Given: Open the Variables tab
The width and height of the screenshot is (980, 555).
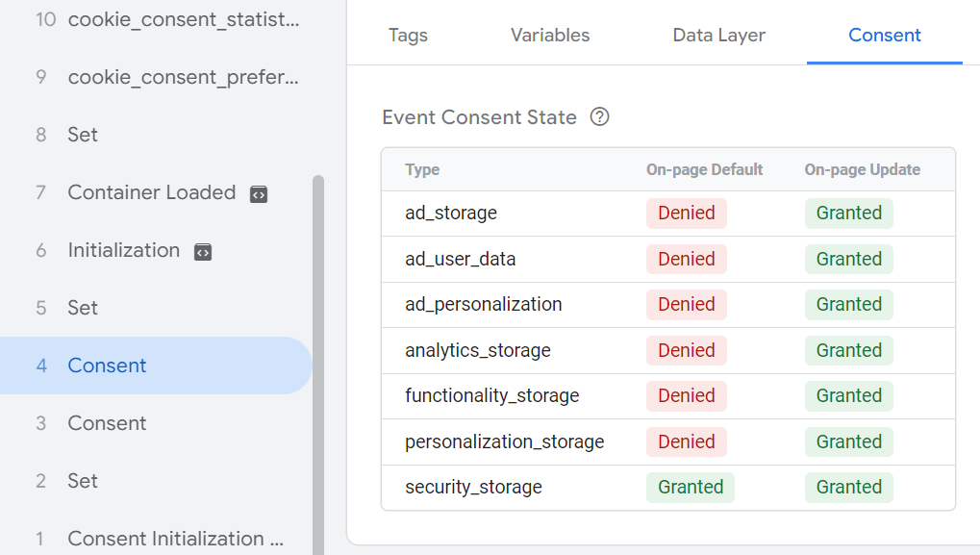Looking at the screenshot, I should click(550, 36).
